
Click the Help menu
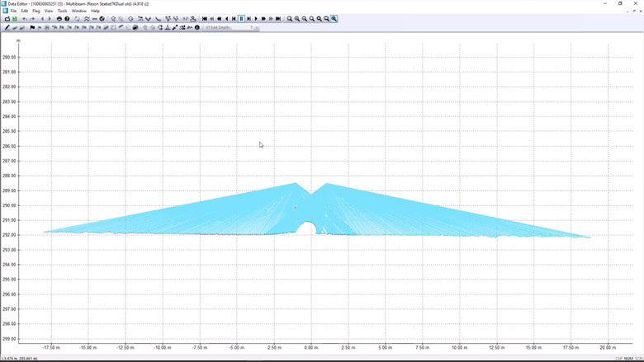coord(95,11)
